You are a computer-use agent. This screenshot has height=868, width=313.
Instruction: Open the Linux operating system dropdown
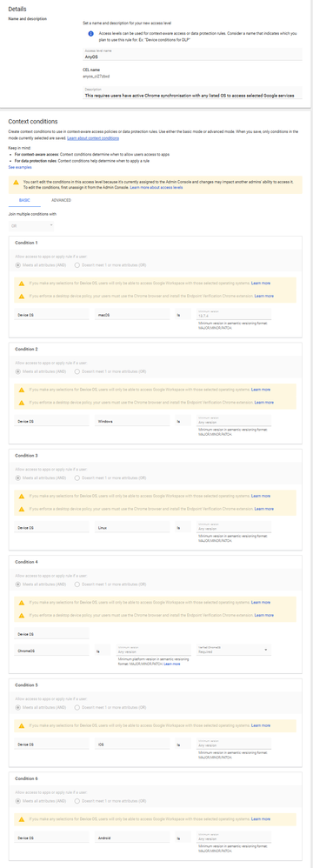pyautogui.click(x=132, y=527)
